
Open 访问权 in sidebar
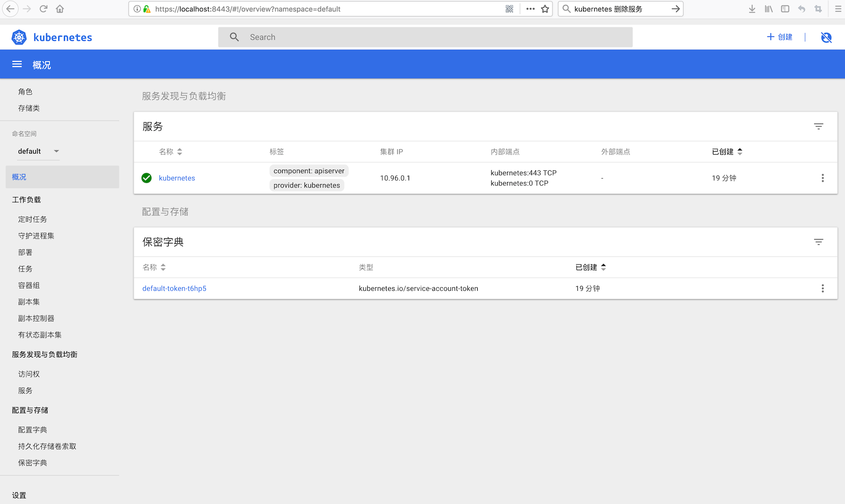(29, 374)
